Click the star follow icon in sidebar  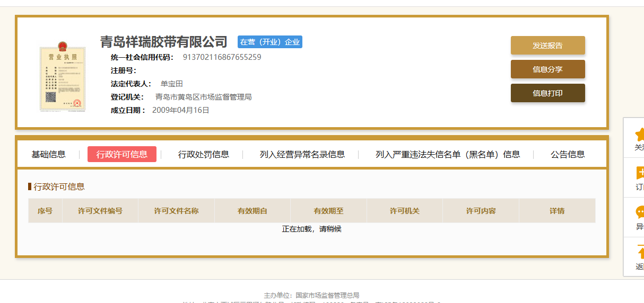[639, 134]
